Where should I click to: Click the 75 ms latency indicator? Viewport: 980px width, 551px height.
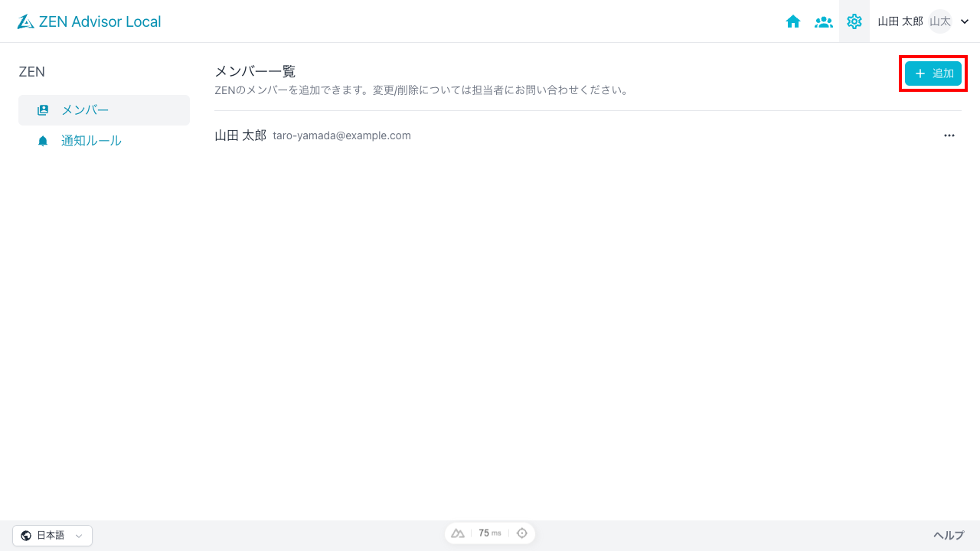coord(490,533)
